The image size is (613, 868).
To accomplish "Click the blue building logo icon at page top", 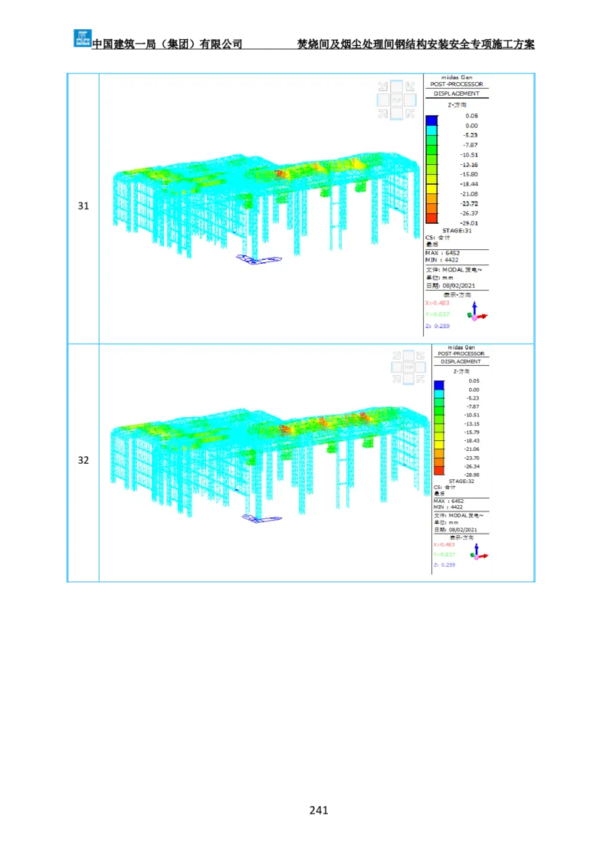I will (81, 37).
